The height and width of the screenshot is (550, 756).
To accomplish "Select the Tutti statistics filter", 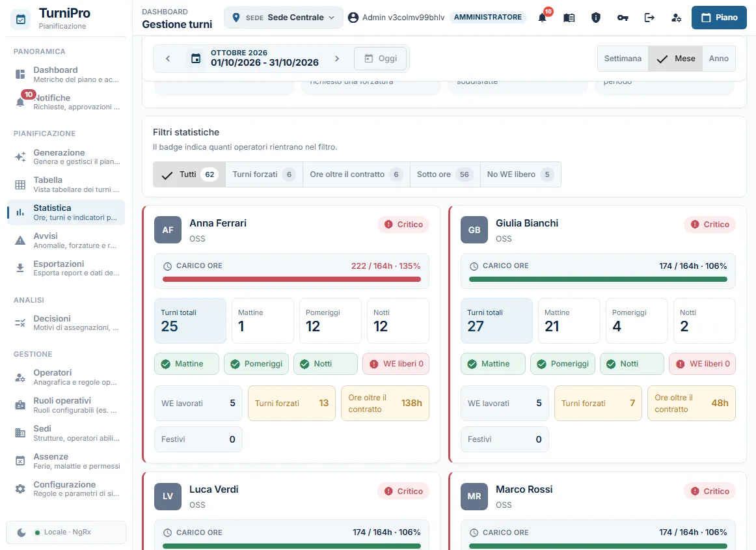I will (x=189, y=174).
